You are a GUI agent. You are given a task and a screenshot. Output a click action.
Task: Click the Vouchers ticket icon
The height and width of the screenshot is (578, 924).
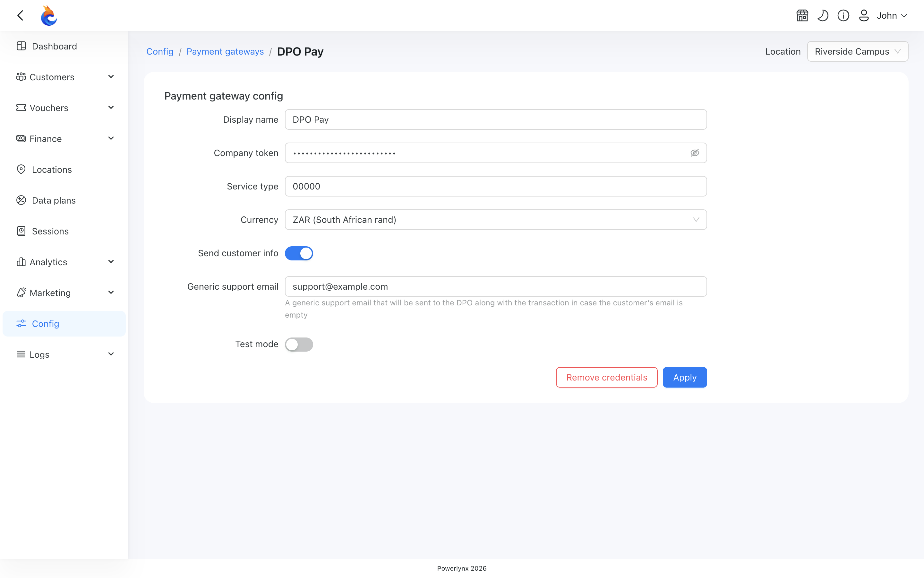pyautogui.click(x=21, y=108)
